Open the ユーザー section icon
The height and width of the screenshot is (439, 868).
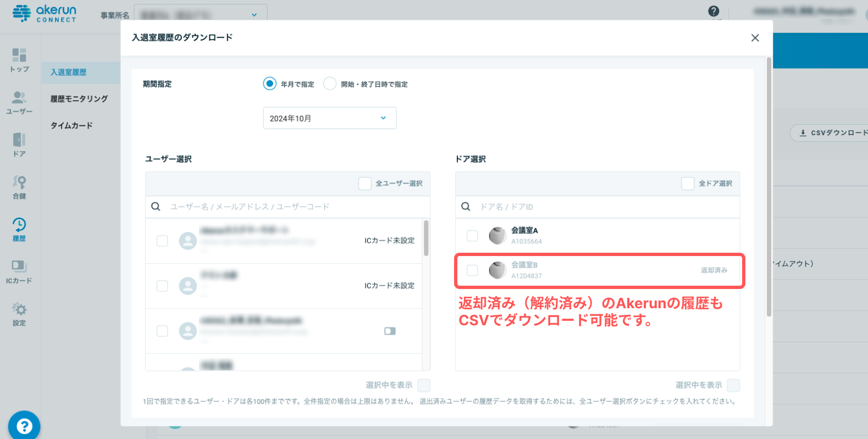[x=19, y=97]
